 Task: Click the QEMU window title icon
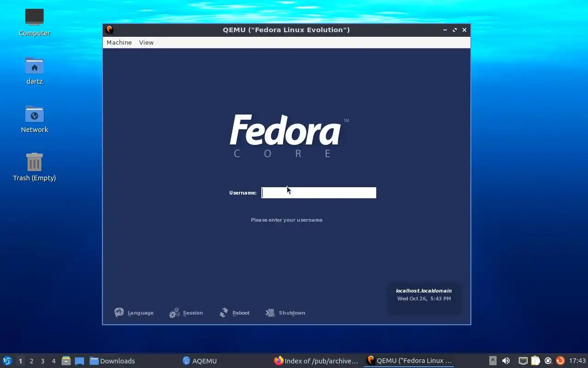coord(109,30)
